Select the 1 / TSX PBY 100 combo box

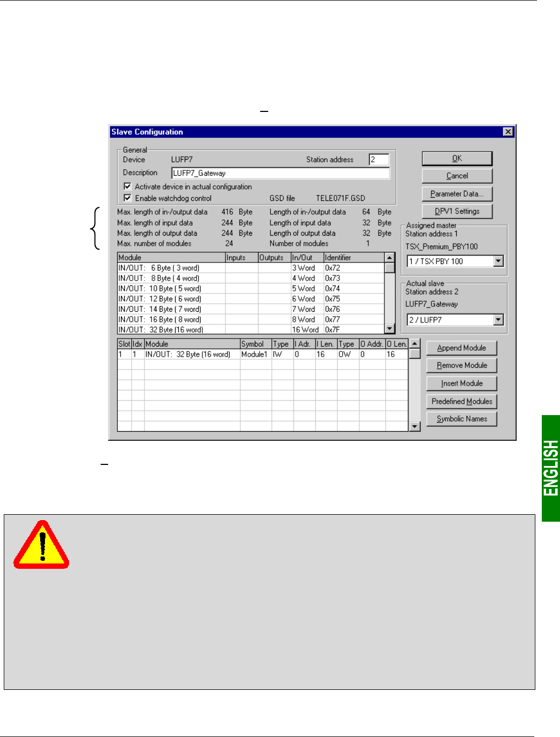(x=455, y=261)
